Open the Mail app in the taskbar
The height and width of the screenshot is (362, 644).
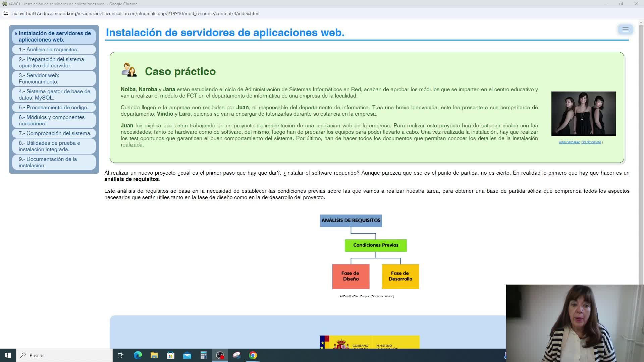pos(187,355)
